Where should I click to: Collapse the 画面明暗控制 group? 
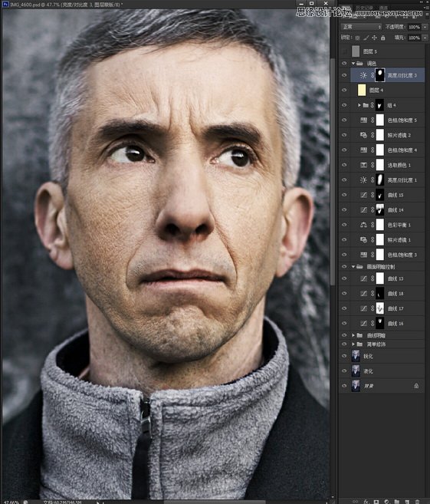tap(353, 267)
